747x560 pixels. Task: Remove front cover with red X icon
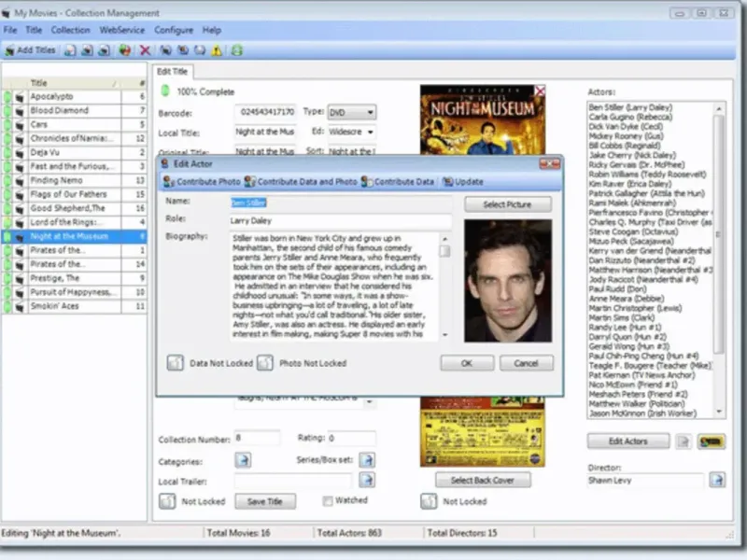click(540, 91)
